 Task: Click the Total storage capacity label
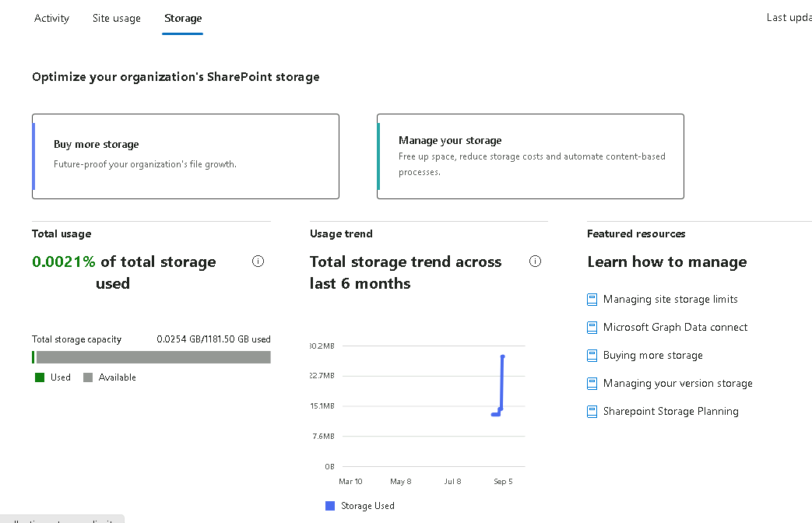click(76, 339)
